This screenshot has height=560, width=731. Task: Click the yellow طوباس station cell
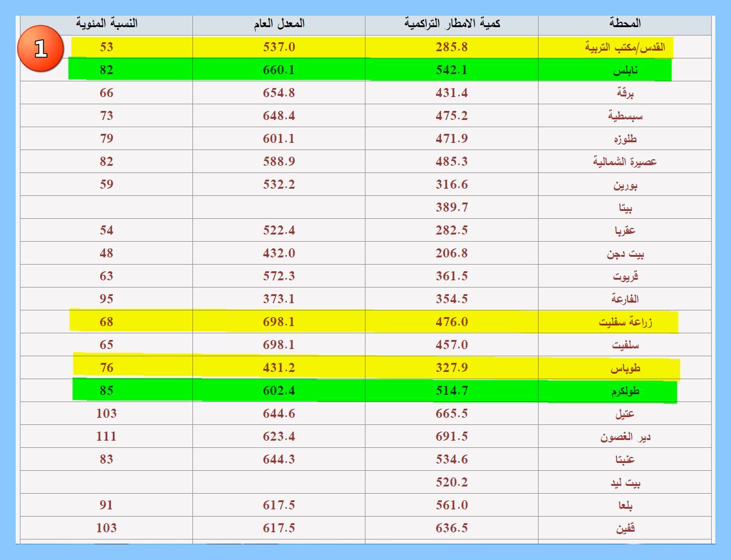tap(625, 368)
